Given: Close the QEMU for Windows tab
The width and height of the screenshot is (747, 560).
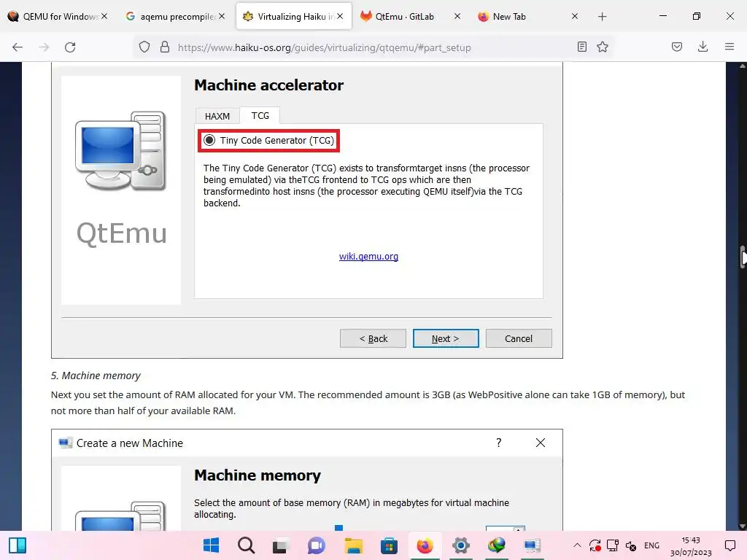Looking at the screenshot, I should coord(104,16).
